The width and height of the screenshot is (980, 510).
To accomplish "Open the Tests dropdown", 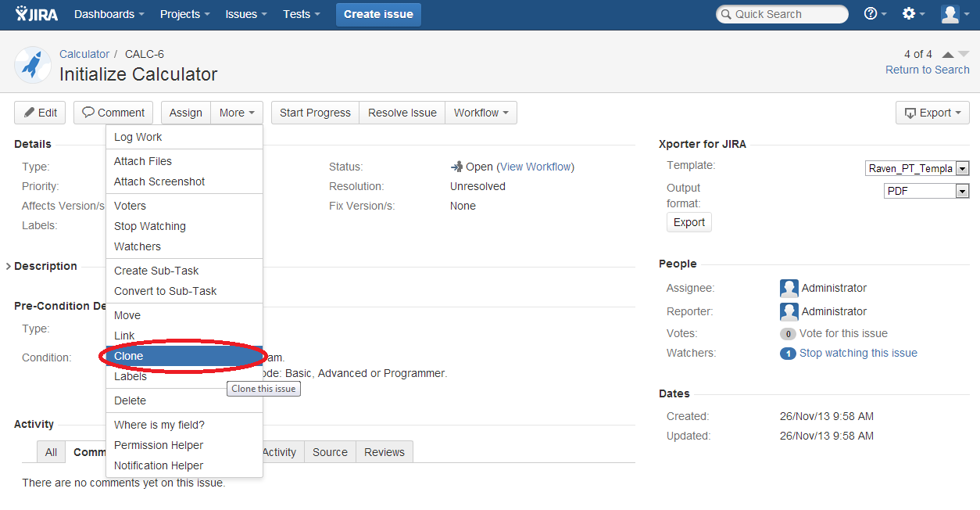I will pyautogui.click(x=302, y=14).
